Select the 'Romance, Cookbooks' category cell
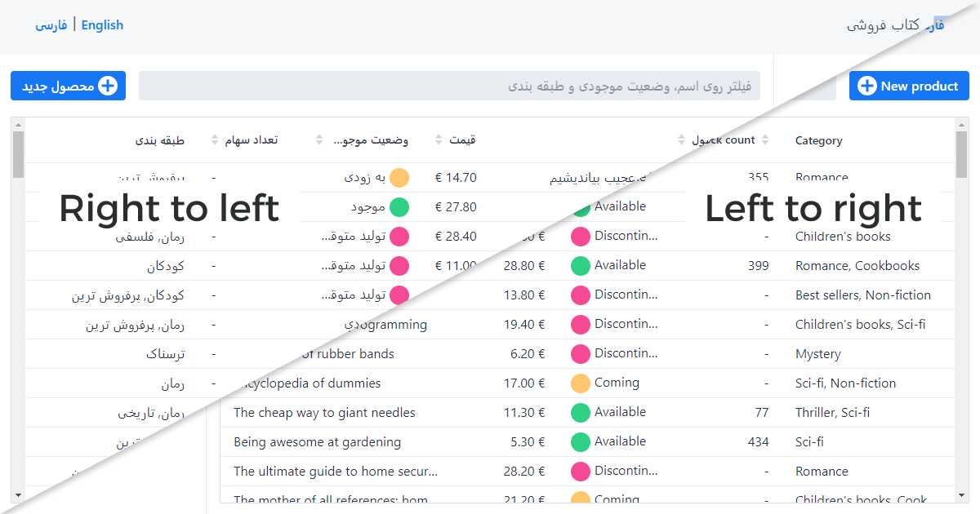 coord(857,266)
